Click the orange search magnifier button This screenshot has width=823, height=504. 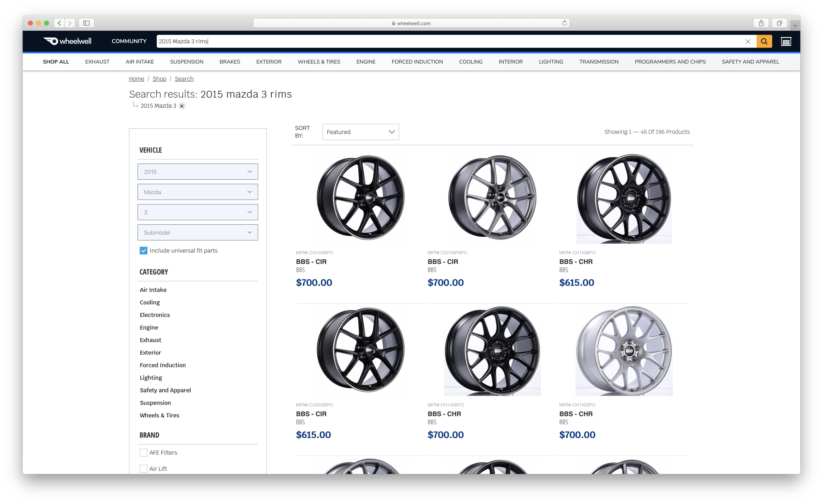[764, 41]
